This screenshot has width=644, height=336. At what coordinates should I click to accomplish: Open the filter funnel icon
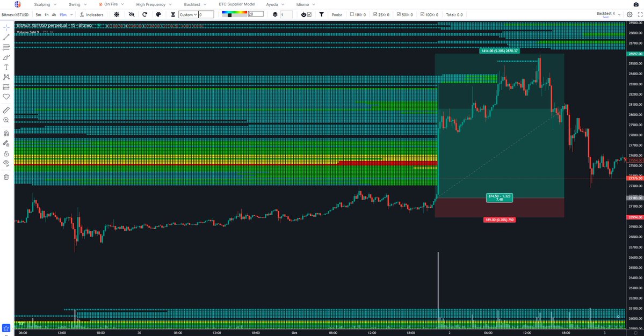tap(322, 14)
